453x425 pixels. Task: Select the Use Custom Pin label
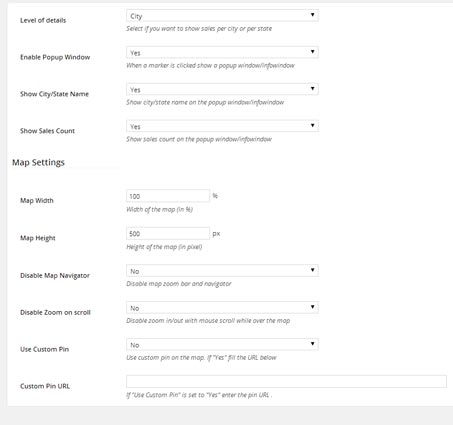(x=44, y=349)
